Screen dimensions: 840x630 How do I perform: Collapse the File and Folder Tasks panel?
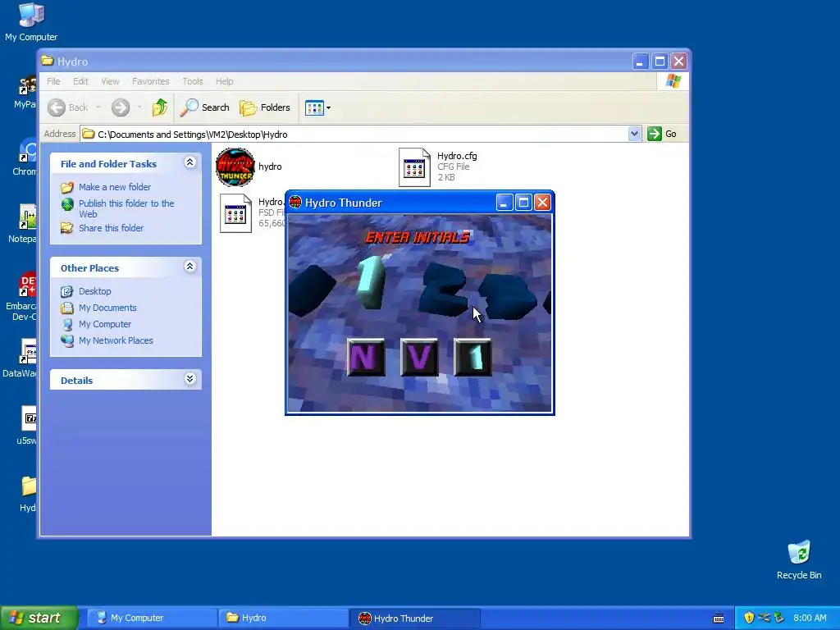pyautogui.click(x=189, y=162)
